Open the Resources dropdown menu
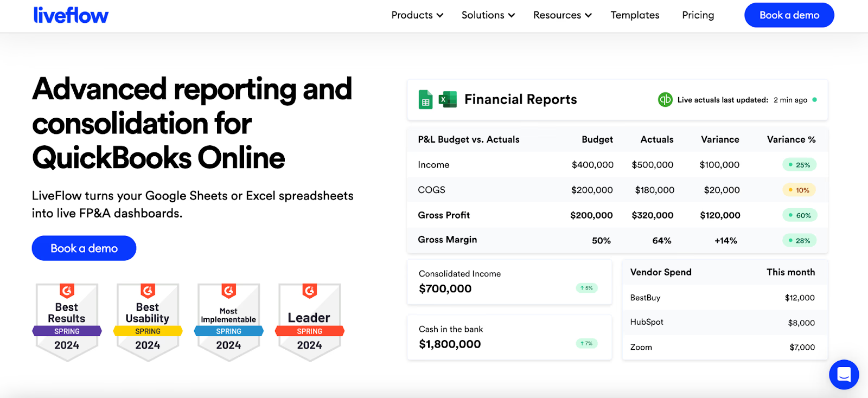Viewport: 868px width, 398px height. click(x=562, y=15)
